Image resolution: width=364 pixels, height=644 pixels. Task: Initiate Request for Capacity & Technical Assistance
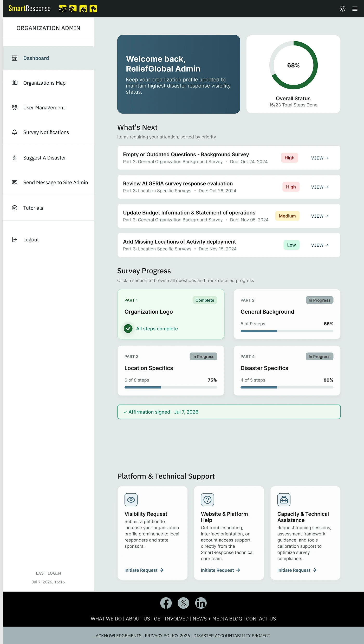(x=297, y=570)
